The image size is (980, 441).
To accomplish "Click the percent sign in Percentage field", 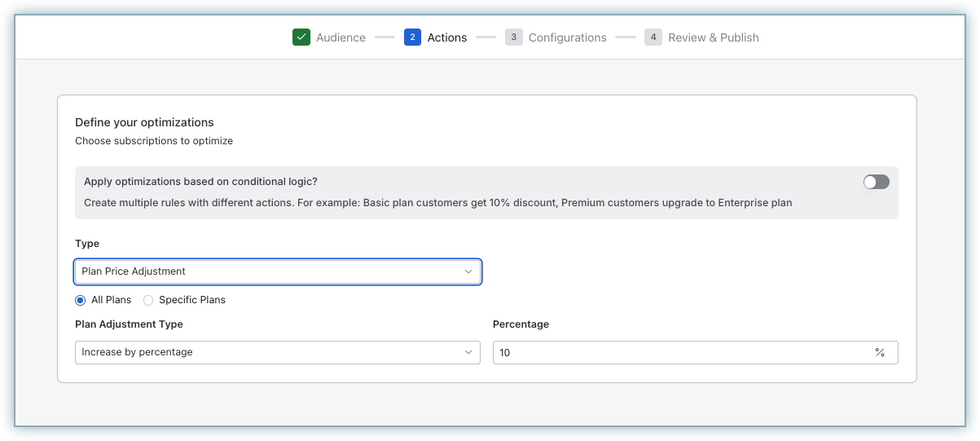I will (880, 352).
